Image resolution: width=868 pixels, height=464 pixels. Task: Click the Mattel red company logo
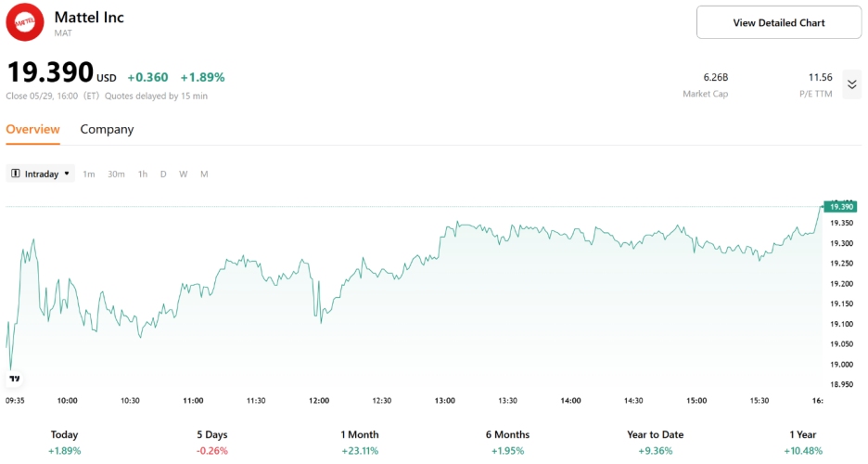(25, 22)
